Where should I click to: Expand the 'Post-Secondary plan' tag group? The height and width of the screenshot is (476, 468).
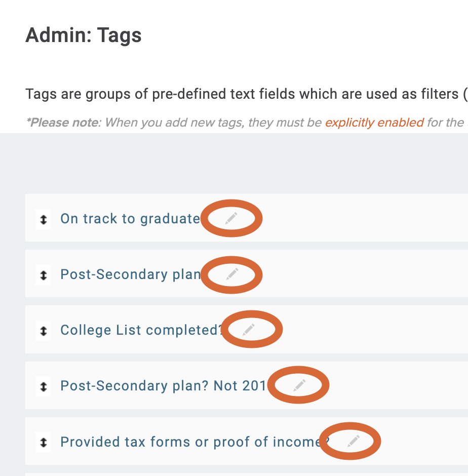130,274
